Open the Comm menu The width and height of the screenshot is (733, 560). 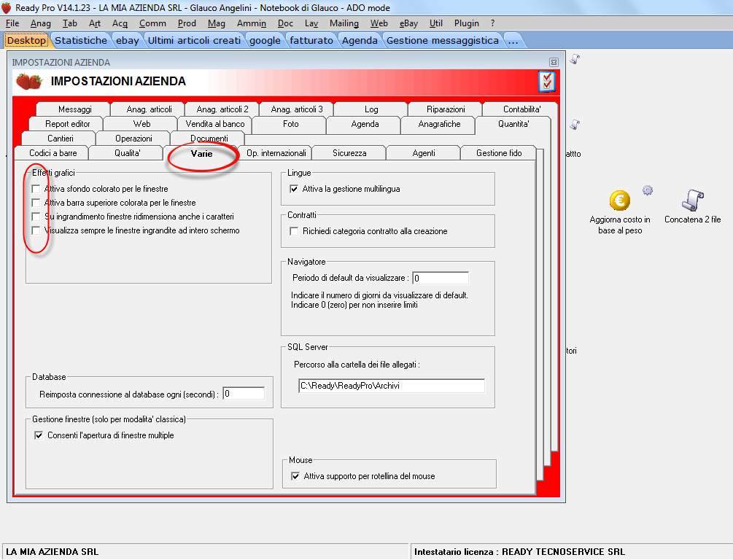pyautogui.click(x=152, y=23)
